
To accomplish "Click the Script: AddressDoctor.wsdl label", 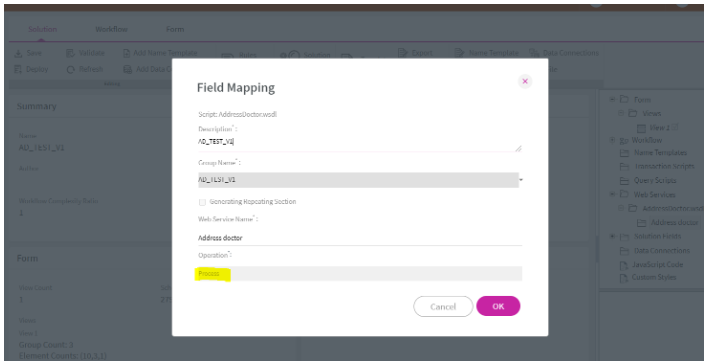I will click(237, 114).
